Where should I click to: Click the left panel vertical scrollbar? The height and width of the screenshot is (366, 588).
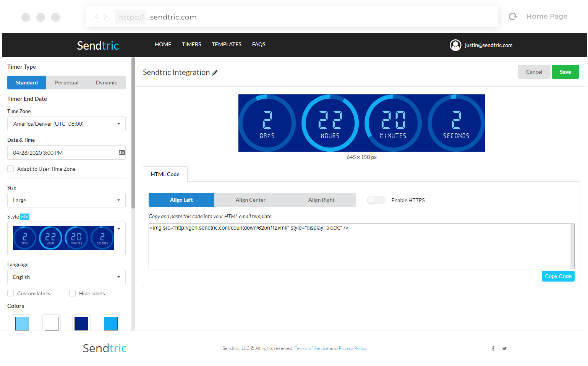[x=133, y=133]
